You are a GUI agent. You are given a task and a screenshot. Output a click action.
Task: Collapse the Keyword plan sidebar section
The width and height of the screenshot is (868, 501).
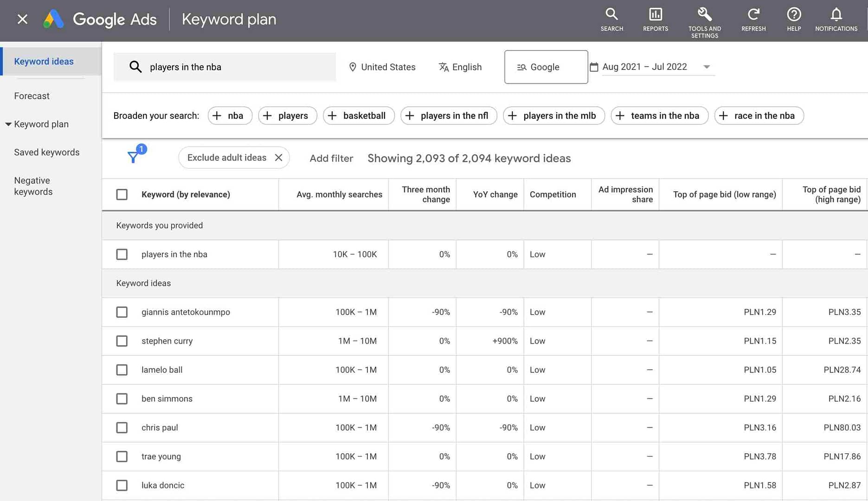tap(8, 124)
